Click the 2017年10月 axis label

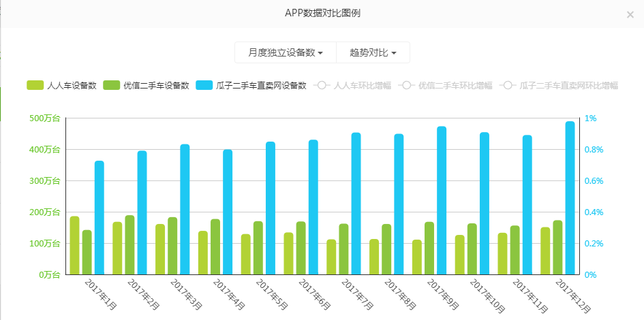pos(488,295)
